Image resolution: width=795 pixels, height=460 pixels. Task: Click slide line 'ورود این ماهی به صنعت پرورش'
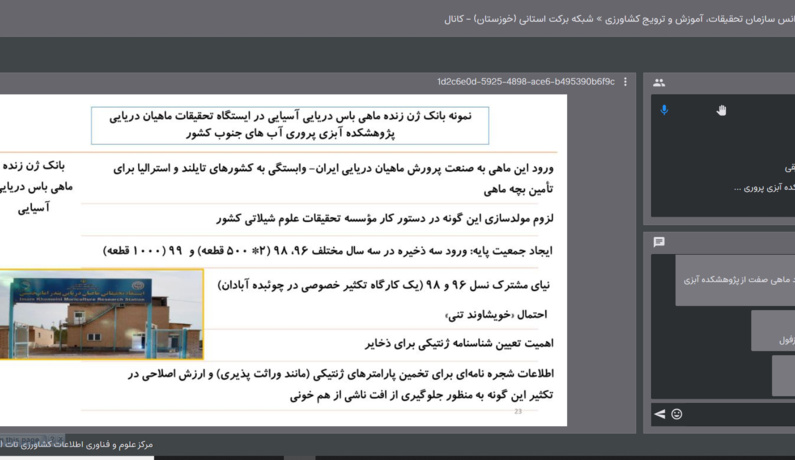point(333,168)
